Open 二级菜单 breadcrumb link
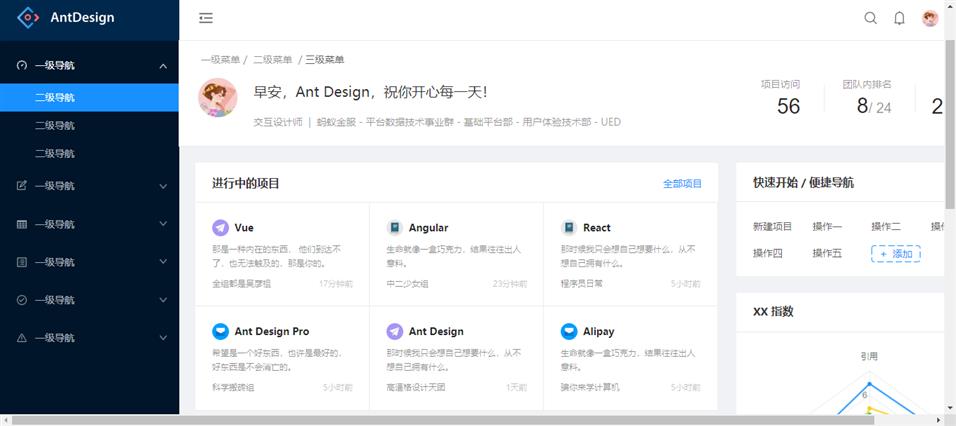Image resolution: width=956 pixels, height=426 pixels. tap(273, 60)
